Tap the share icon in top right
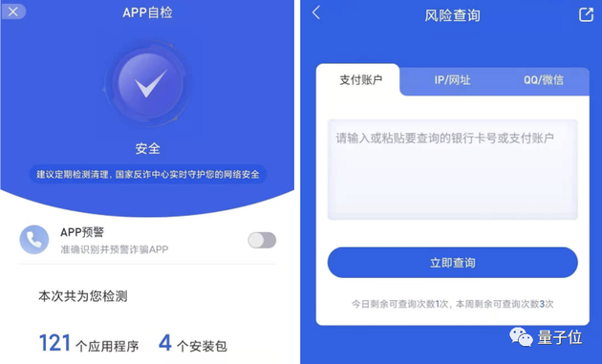The image size is (602, 364). pyautogui.click(x=586, y=14)
